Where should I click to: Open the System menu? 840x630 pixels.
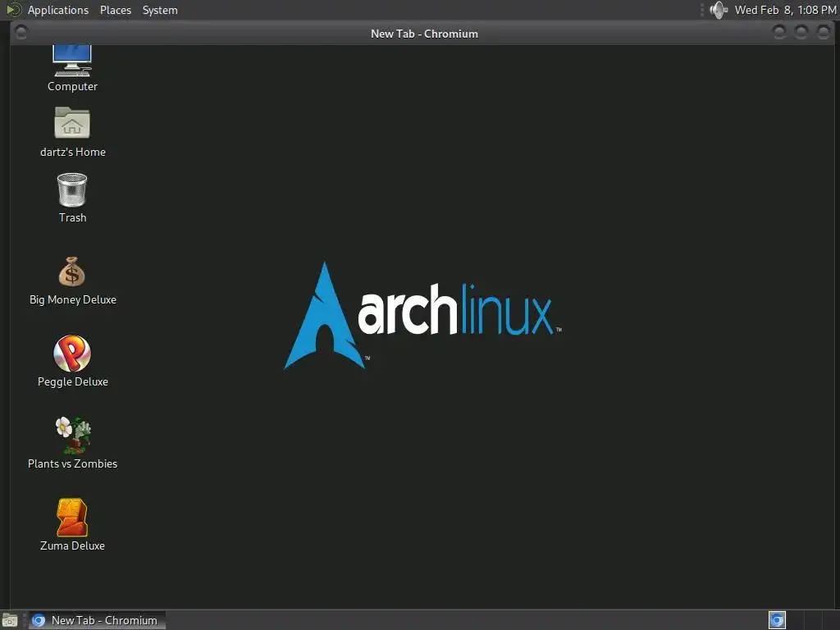click(x=160, y=10)
